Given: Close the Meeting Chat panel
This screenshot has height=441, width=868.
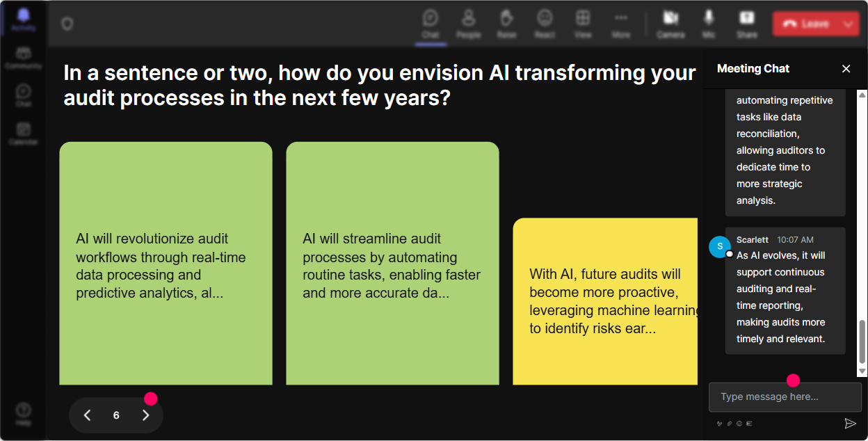Looking at the screenshot, I should point(846,68).
